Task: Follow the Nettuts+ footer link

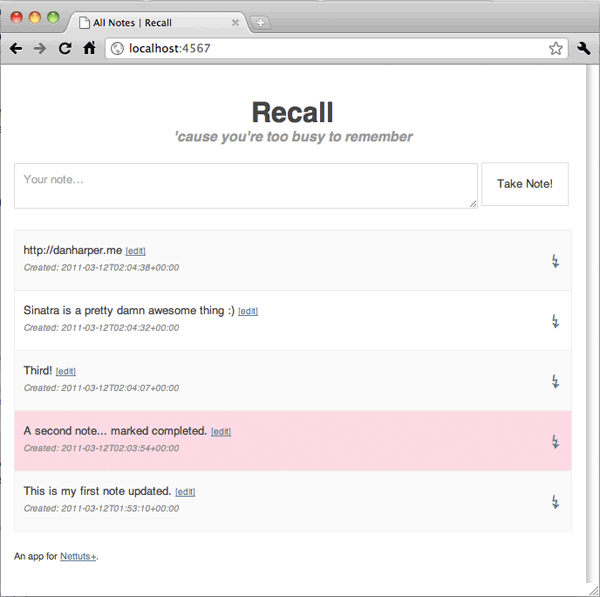Action: click(78, 556)
